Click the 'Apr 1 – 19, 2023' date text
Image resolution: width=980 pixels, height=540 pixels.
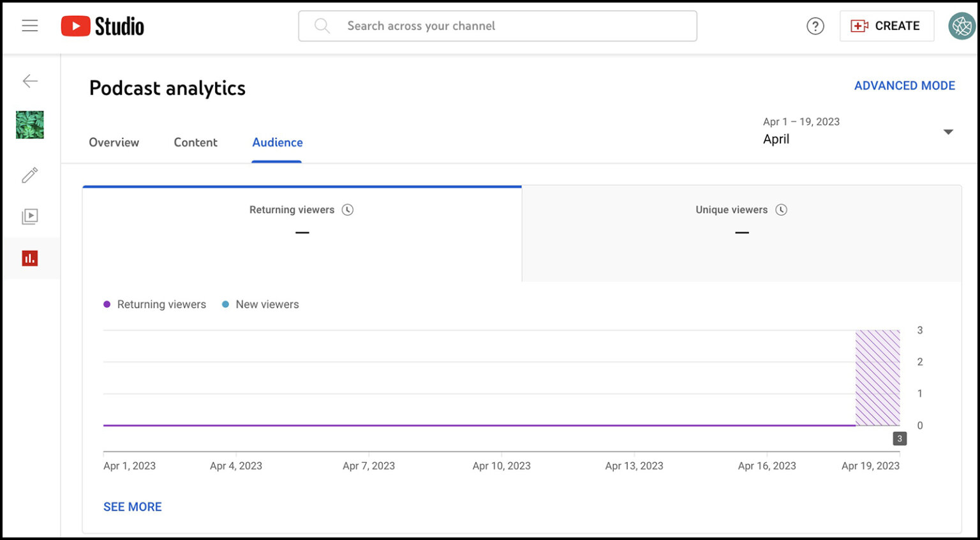(x=801, y=122)
